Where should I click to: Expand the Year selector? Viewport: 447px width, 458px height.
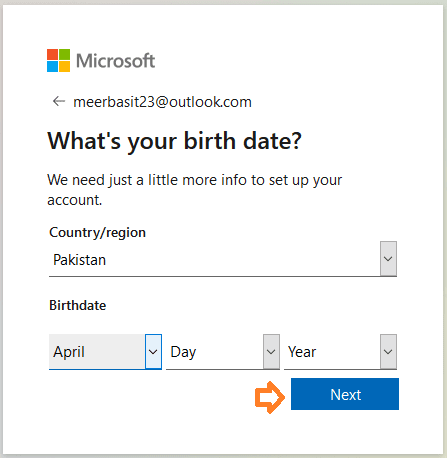click(340, 352)
